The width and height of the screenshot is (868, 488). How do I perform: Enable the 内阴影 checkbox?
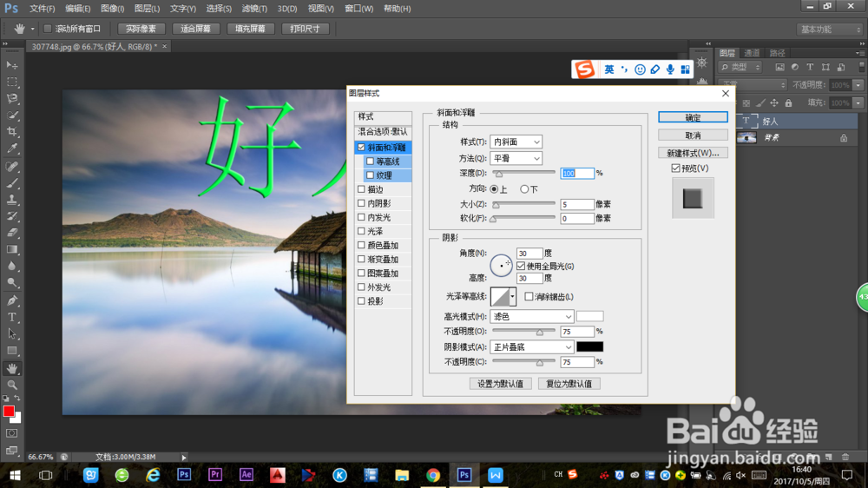coord(361,203)
